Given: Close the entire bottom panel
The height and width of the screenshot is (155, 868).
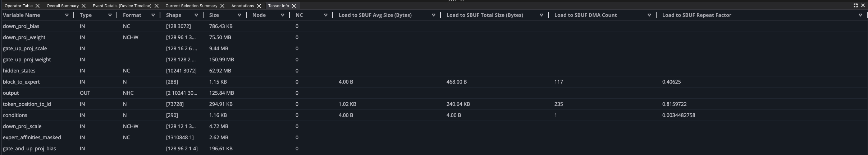Looking at the screenshot, I should 863,5.
